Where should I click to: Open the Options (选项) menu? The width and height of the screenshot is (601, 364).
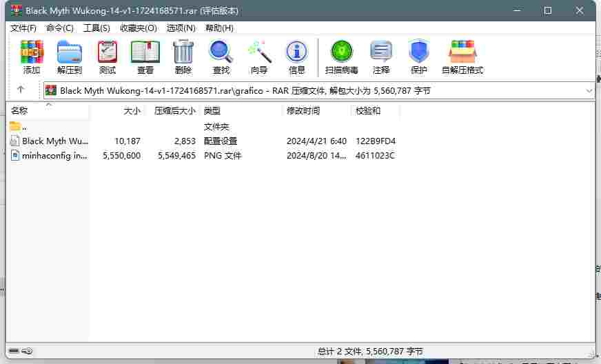(x=181, y=28)
